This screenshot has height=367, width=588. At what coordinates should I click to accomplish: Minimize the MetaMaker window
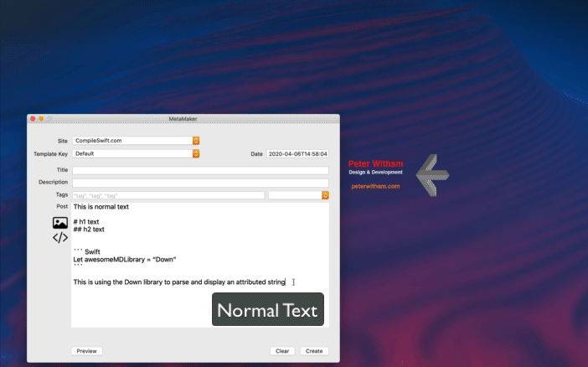41,119
